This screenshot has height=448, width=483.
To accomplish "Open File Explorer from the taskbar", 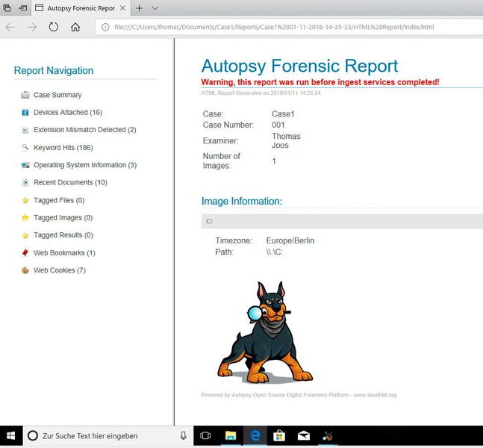I will (231, 435).
